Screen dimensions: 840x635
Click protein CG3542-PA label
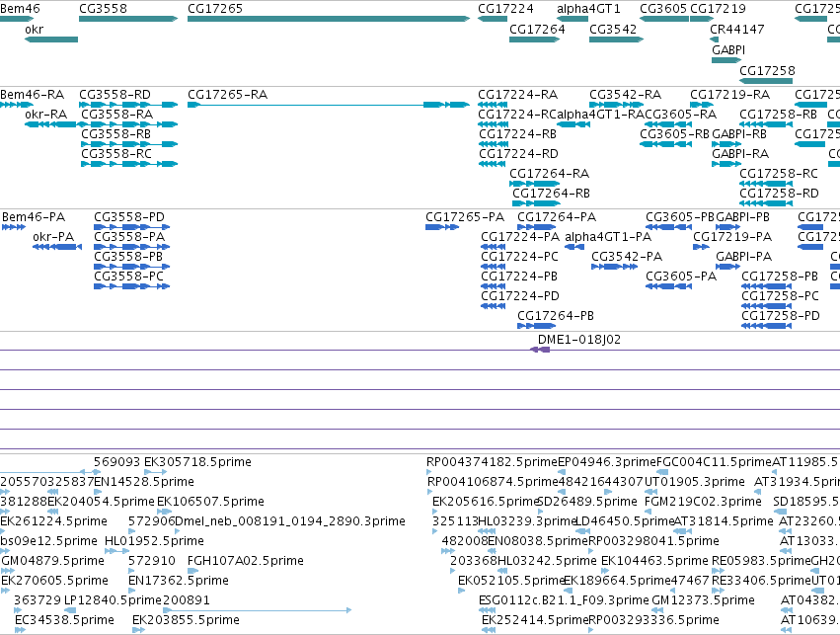tap(627, 257)
